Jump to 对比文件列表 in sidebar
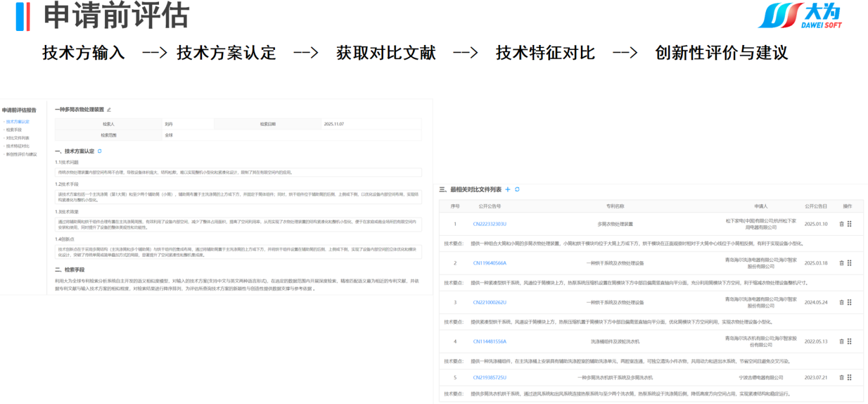 coord(17,138)
